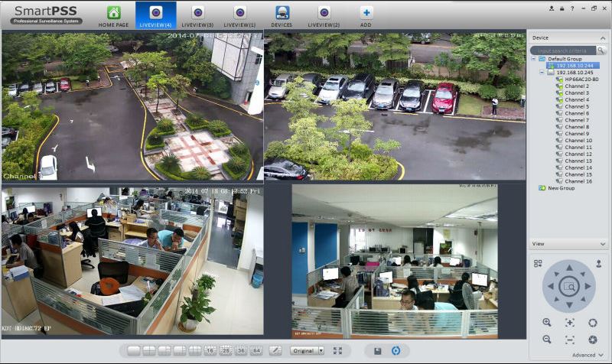Viewport: 612px width, 364px height.
Task: Click the device search input field
Action: click(x=563, y=50)
